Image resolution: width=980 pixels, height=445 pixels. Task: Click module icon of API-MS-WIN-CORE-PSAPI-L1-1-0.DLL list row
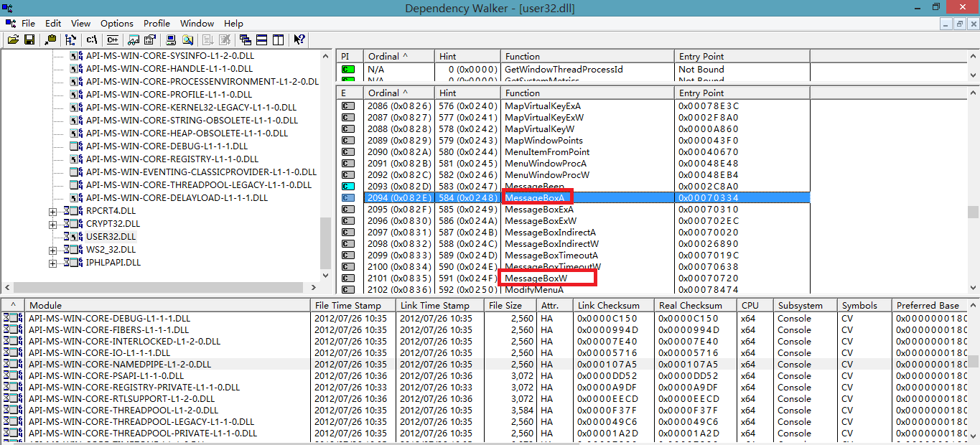(13, 375)
